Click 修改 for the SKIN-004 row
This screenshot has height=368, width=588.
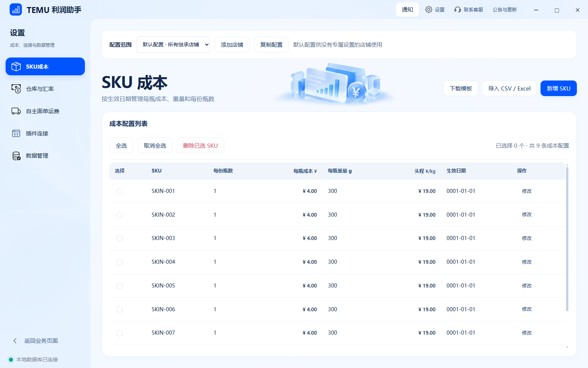tap(527, 262)
